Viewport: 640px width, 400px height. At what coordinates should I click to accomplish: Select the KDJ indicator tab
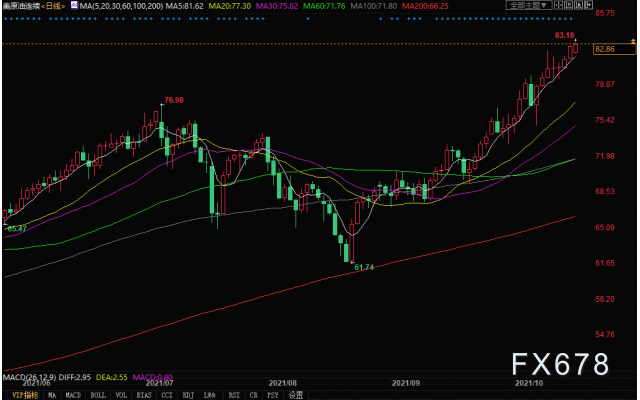[188, 395]
